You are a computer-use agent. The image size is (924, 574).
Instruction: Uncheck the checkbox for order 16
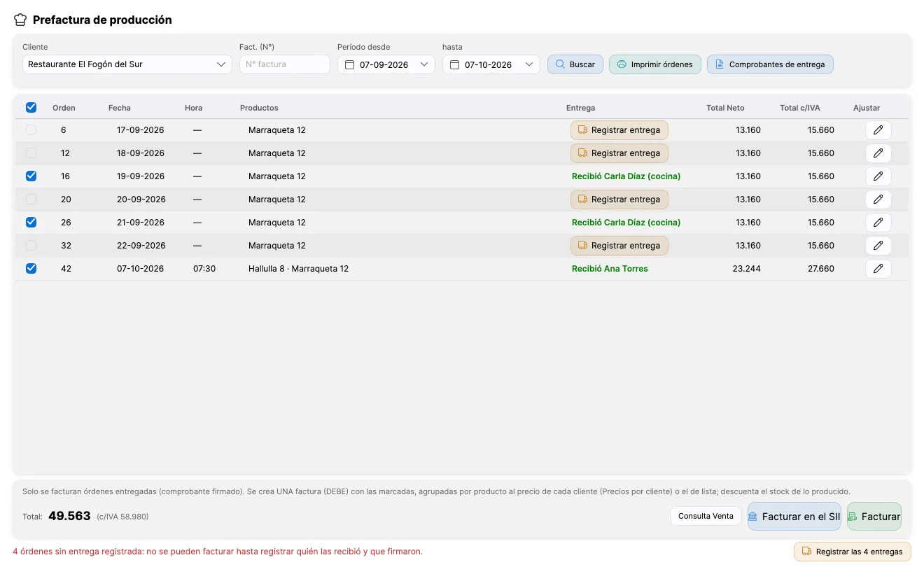tap(31, 176)
